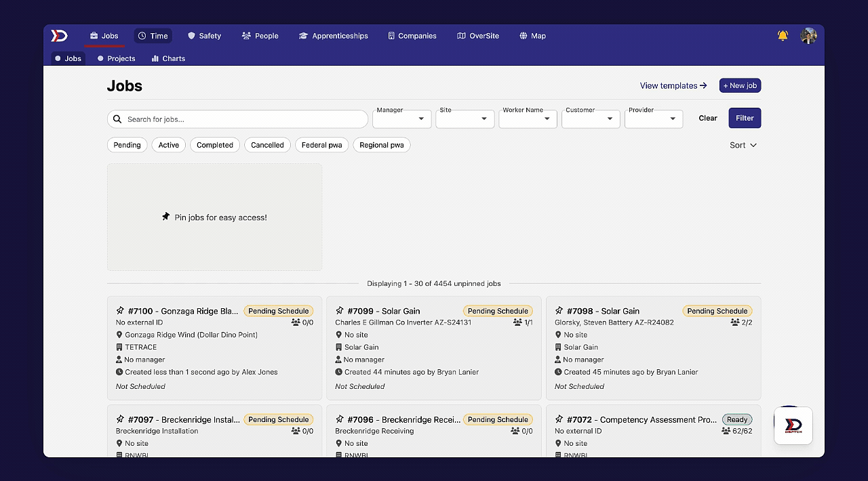Open job #7099 - Solar Gain title
Screen dimensions: 868x481
[x=384, y=311]
